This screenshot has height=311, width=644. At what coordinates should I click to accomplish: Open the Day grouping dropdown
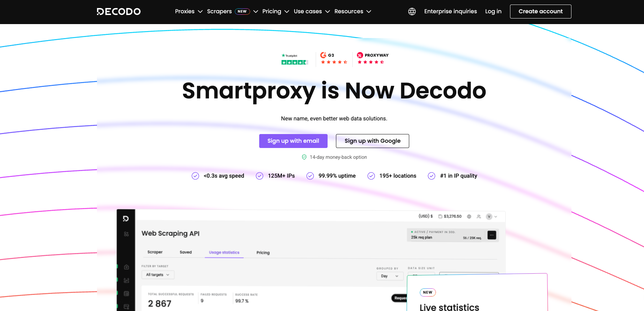point(390,276)
